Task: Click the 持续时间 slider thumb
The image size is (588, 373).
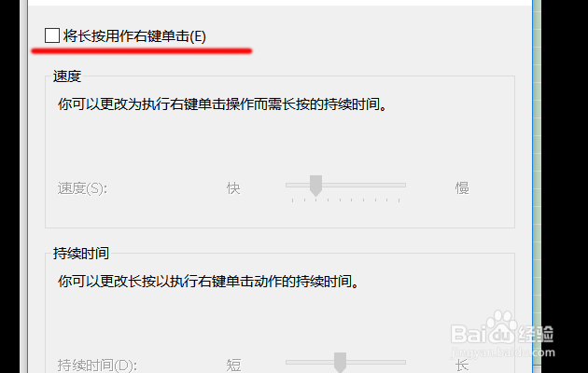Action: [x=340, y=363]
